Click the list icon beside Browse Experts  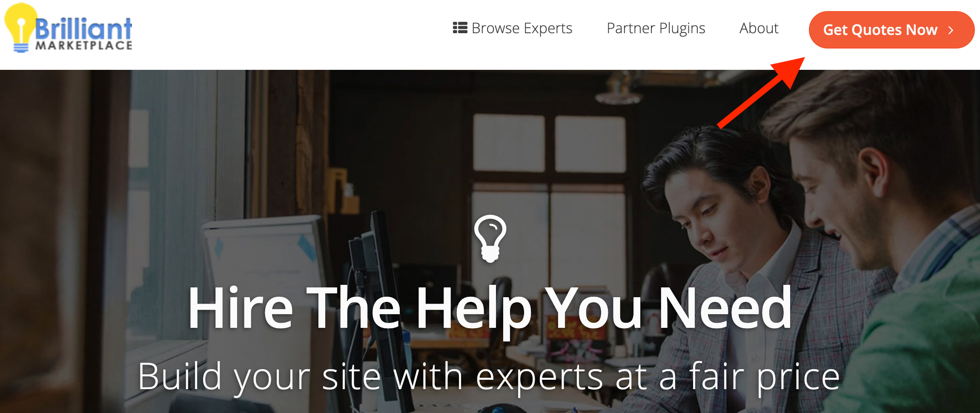pos(460,28)
